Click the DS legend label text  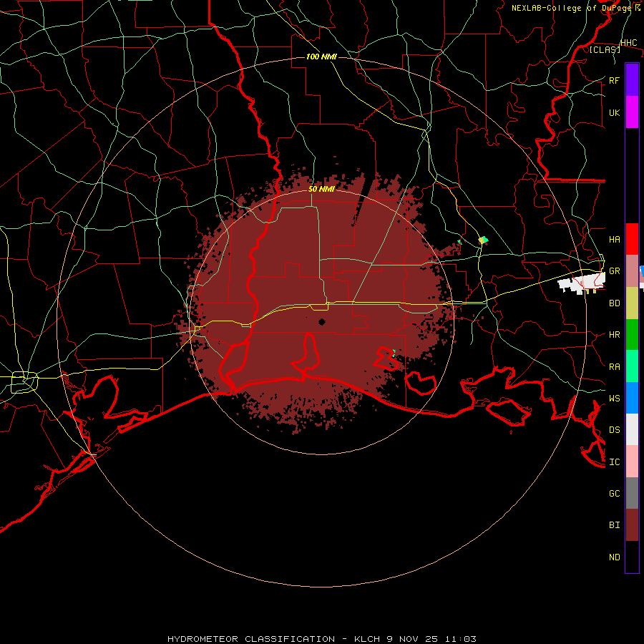(615, 430)
